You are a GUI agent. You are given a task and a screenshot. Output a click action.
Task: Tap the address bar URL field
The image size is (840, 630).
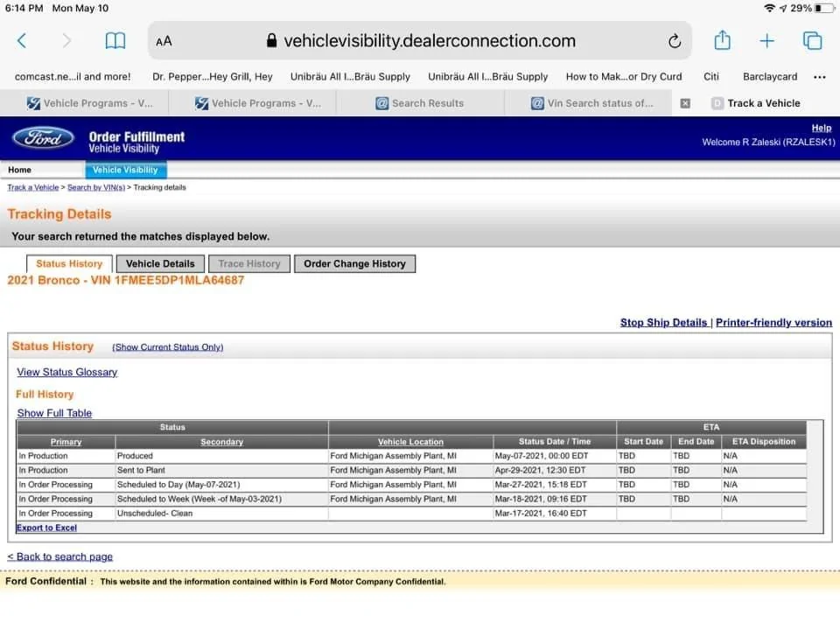point(419,41)
